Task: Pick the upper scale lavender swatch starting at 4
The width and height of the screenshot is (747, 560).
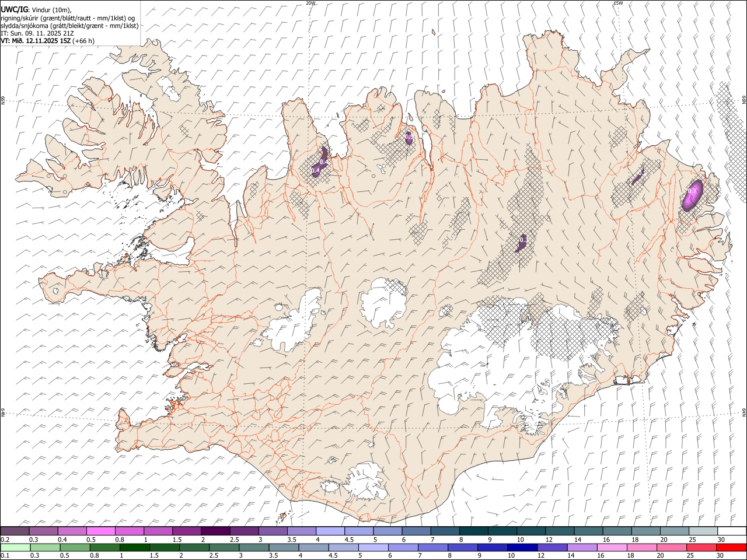Action: click(330, 531)
